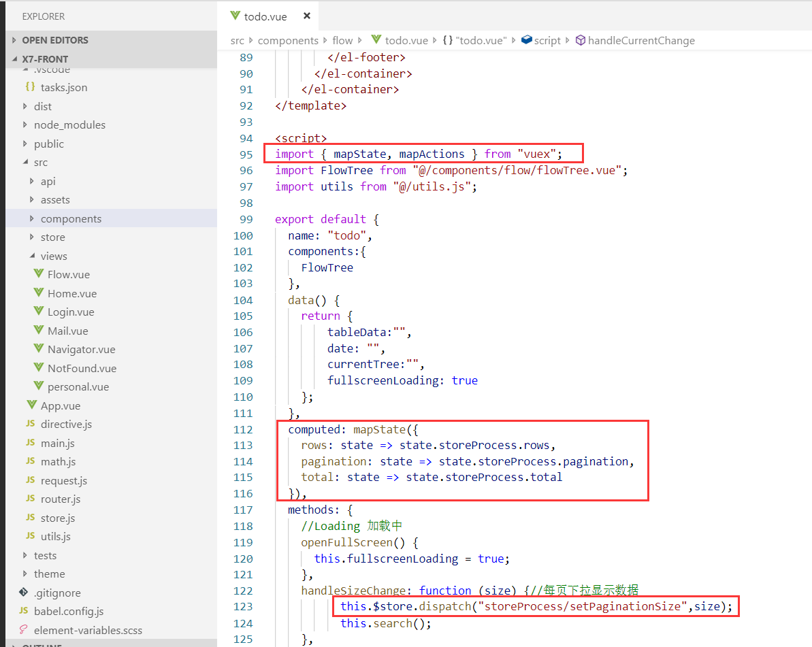This screenshot has height=647, width=812.
Task: Click the JS icon beside babel.config.js
Action: click(23, 611)
